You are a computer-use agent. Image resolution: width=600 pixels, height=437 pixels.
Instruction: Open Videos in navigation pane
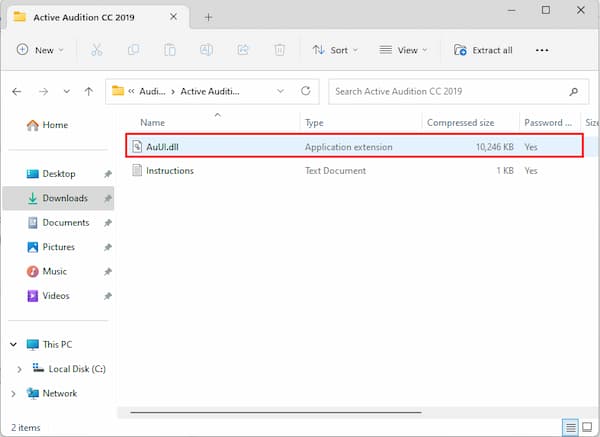(x=48, y=296)
